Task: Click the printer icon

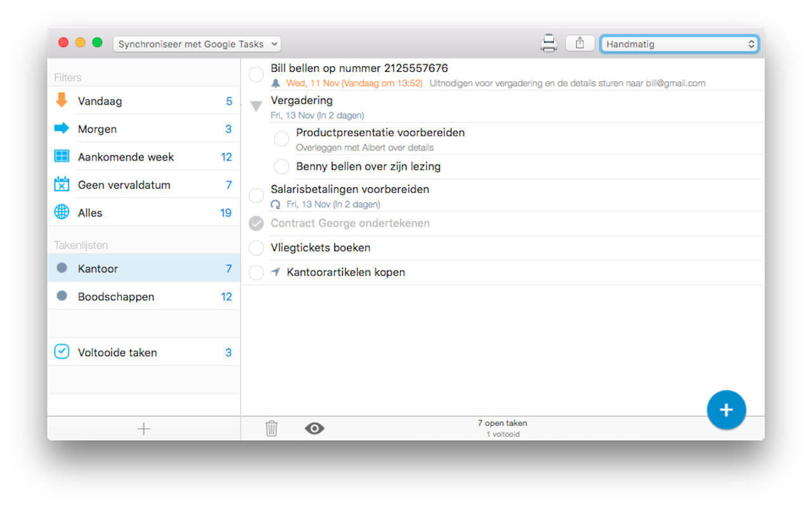Action: tap(548, 43)
